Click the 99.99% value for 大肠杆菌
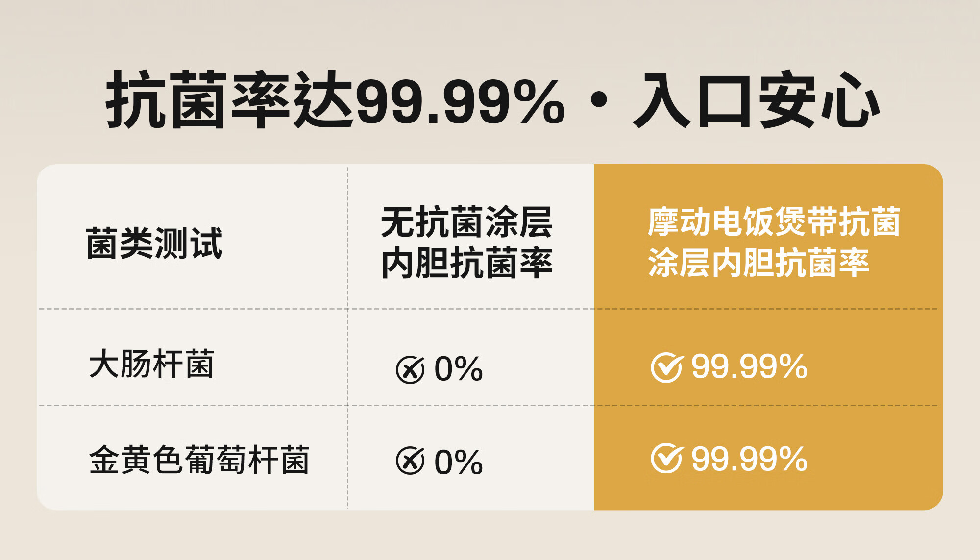 pyautogui.click(x=749, y=366)
